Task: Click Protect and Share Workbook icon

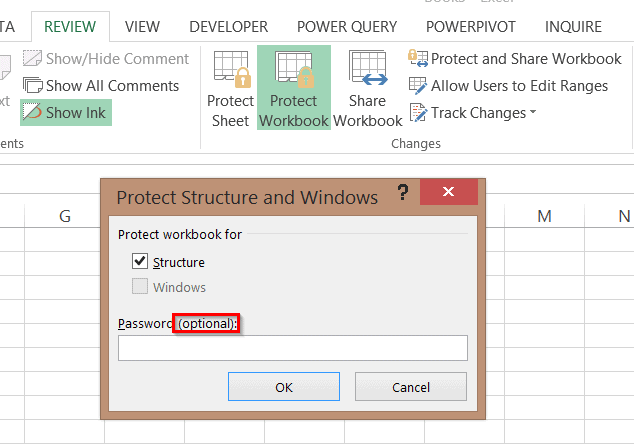Action: [418, 59]
